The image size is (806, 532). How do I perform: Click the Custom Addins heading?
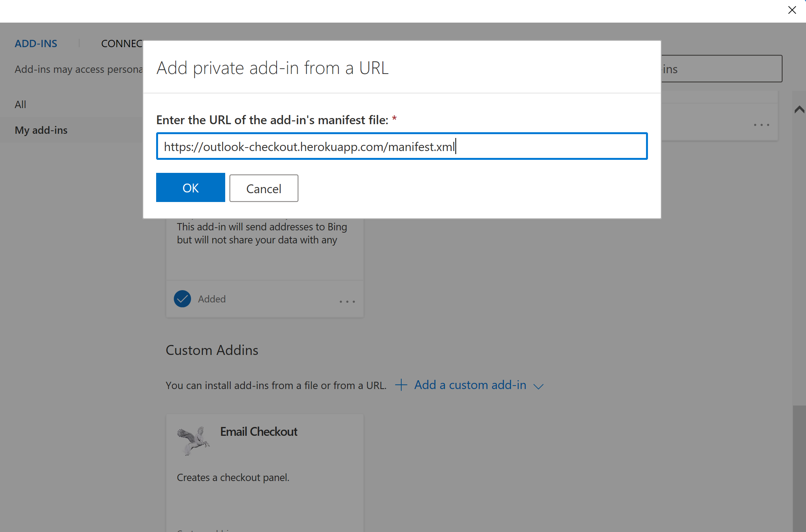[x=212, y=350]
